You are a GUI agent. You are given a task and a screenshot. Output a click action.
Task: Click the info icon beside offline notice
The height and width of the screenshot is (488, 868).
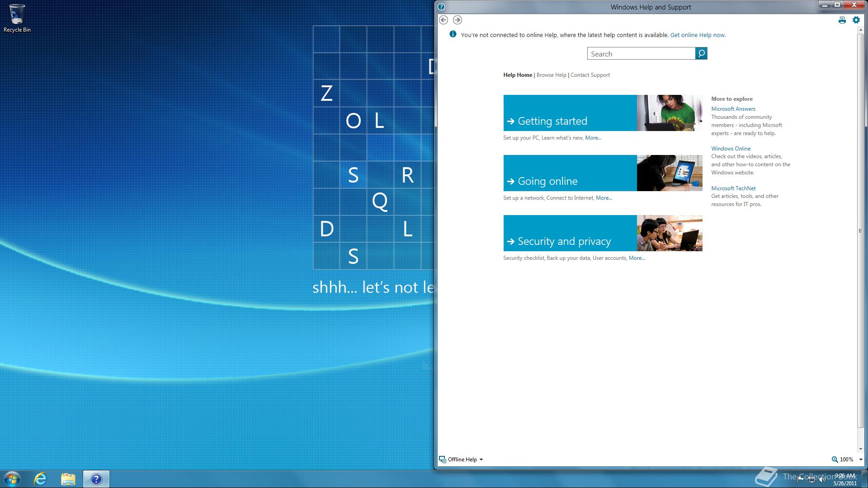click(453, 34)
